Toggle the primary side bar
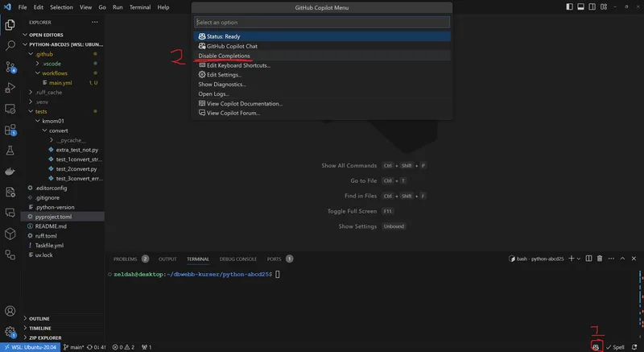Screen dimensions: 644x352 pyautogui.click(x=569, y=7)
